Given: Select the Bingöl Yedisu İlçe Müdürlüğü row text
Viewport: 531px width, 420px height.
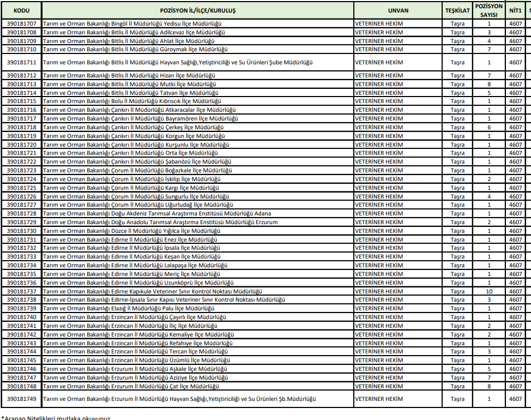Looking at the screenshot, I should [x=132, y=23].
